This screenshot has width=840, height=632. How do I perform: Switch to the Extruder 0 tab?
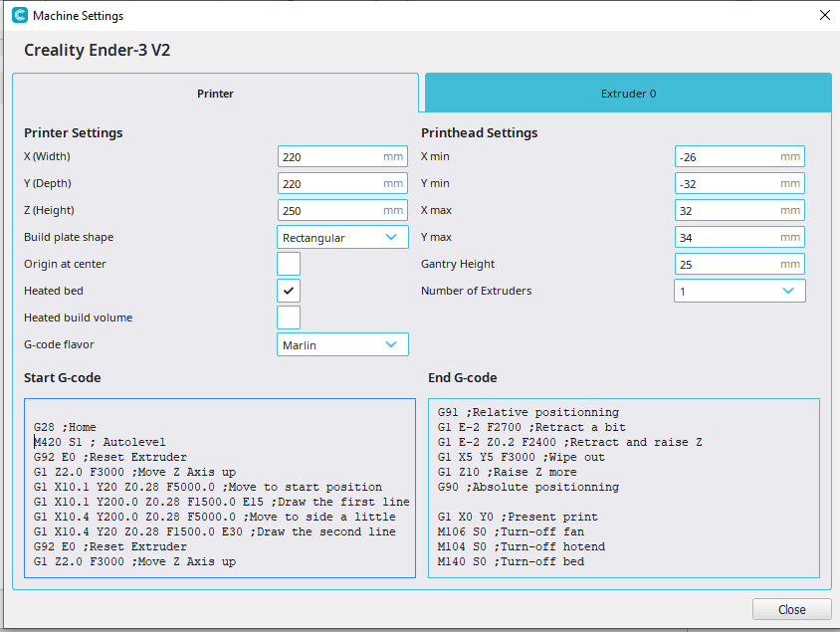point(628,94)
